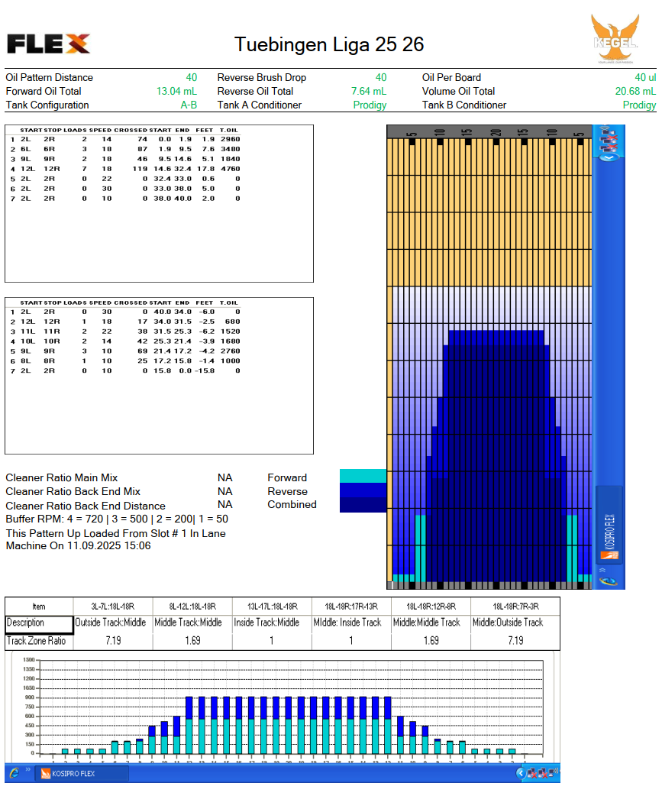Image resolution: width=662 pixels, height=812 pixels.
Task: Show hidden tray icons in the vertical taskbar
Action: coord(609,158)
